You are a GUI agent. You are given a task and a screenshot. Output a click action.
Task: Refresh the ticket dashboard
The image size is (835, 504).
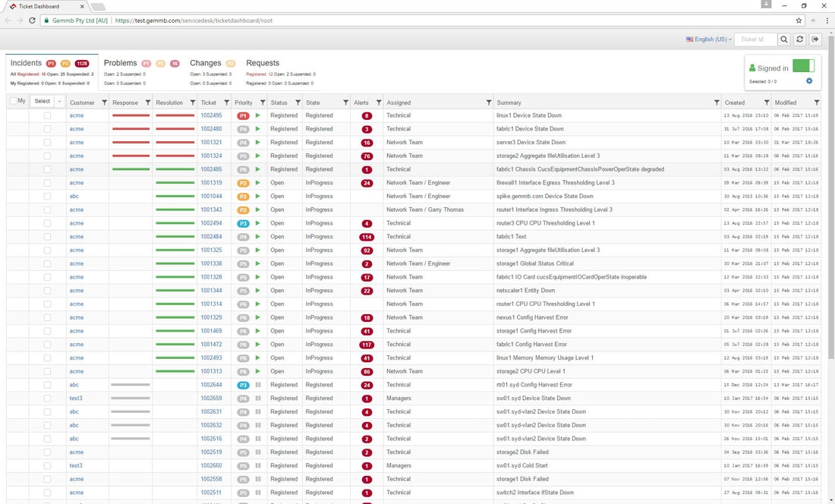point(799,39)
